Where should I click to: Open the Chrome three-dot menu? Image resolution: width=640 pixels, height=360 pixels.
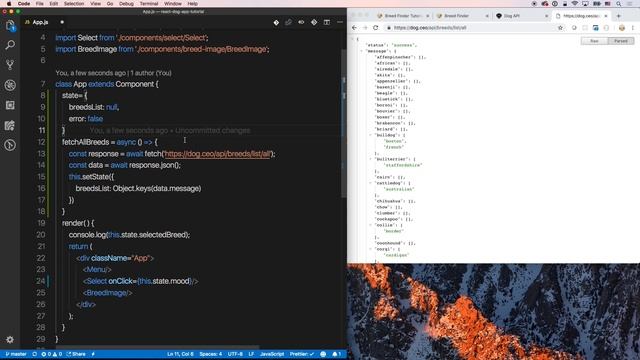pos(633,28)
